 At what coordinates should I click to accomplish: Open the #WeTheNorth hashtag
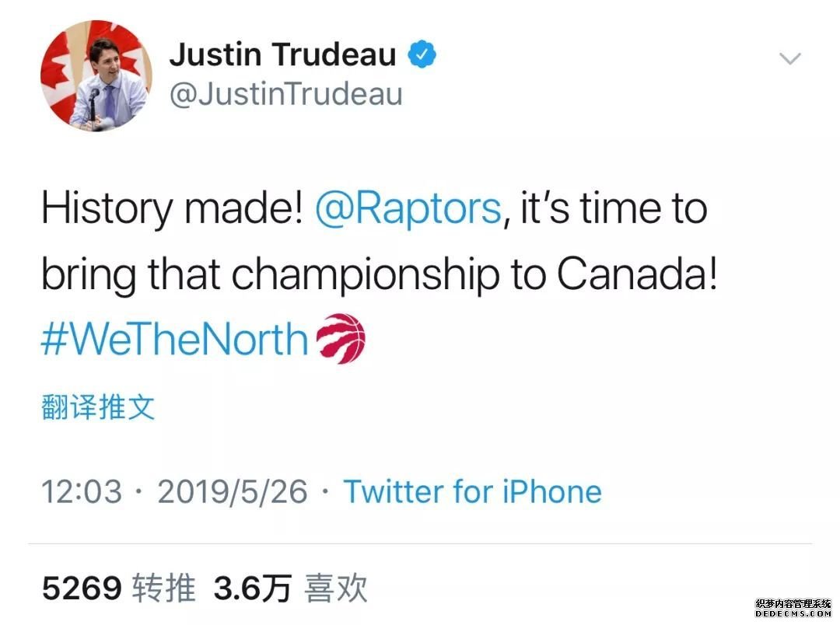pyautogui.click(x=175, y=339)
